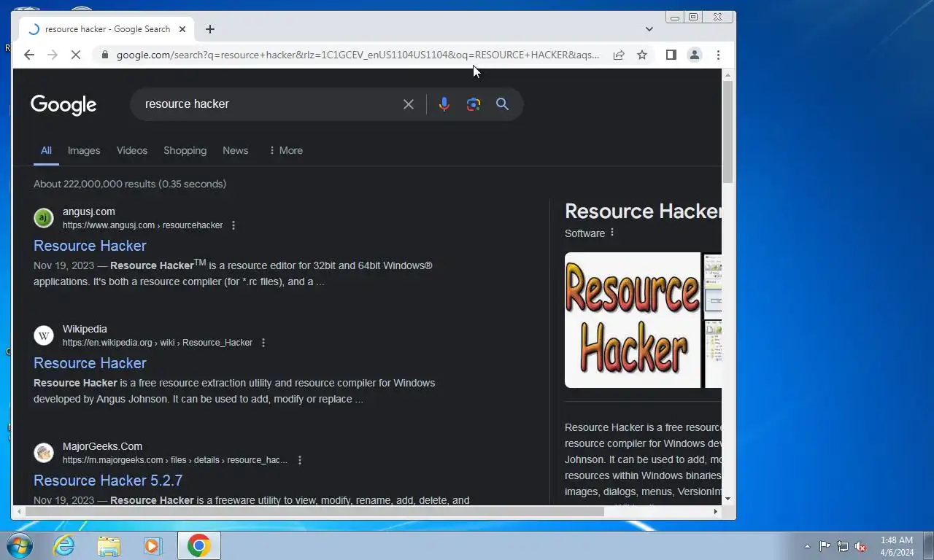Expand the More search options
The width and height of the screenshot is (934, 560).
click(x=285, y=150)
